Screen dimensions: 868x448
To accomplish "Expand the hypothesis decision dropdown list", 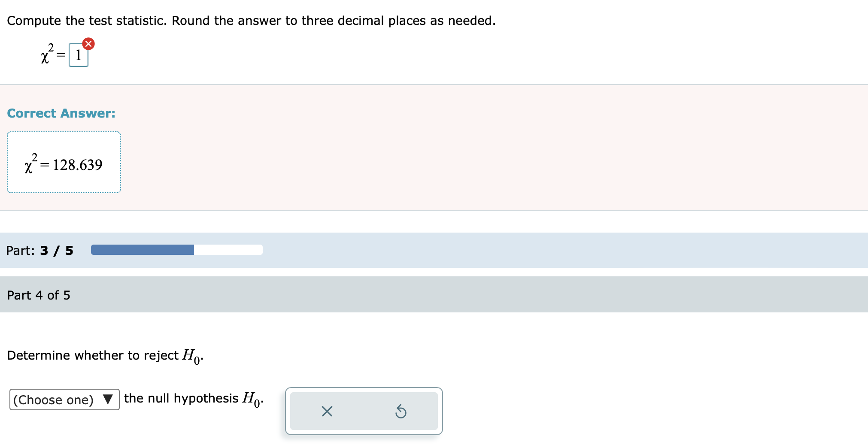I will [x=64, y=400].
